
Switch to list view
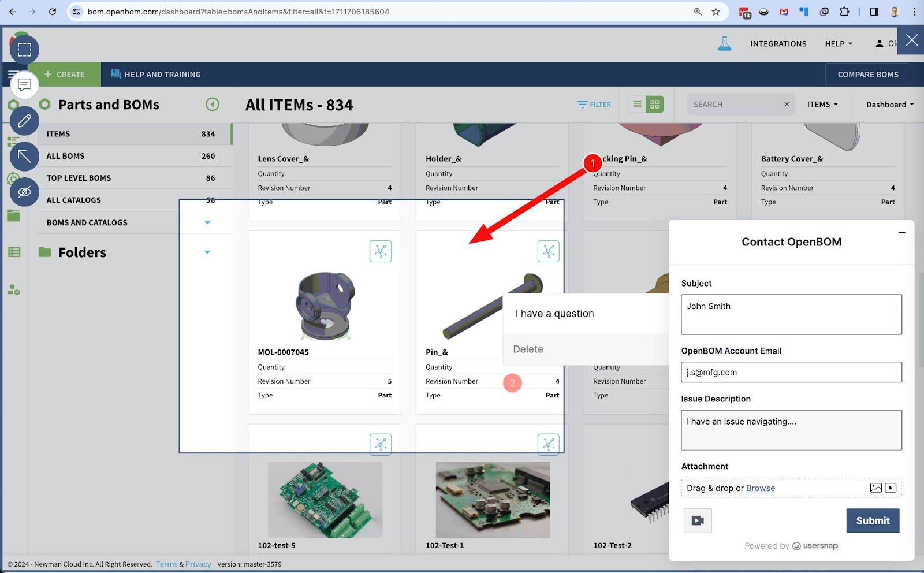point(637,105)
